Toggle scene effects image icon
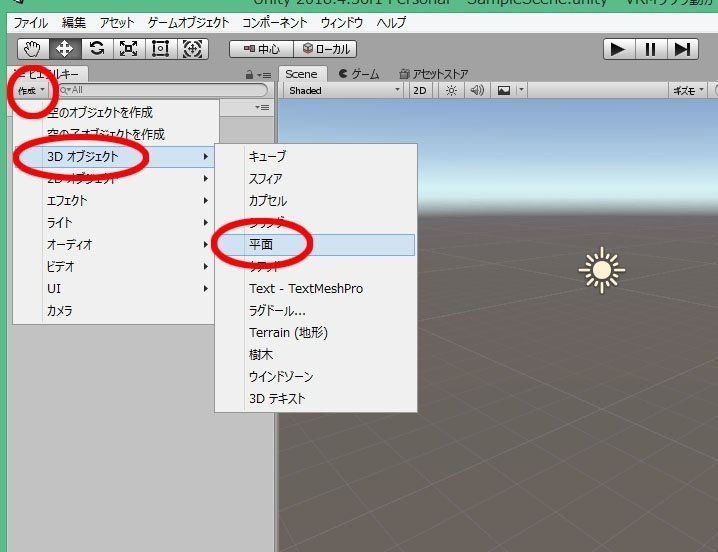The height and width of the screenshot is (552, 718). [504, 91]
